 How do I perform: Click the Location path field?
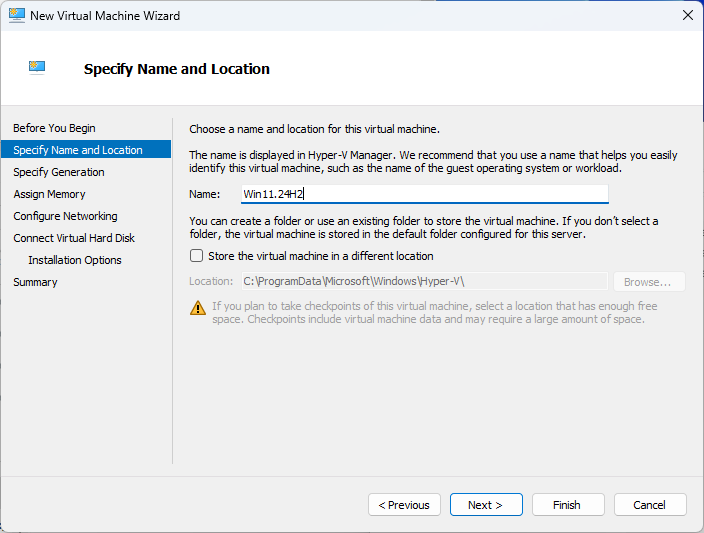(x=425, y=282)
